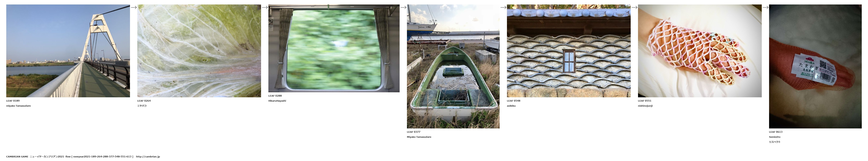Open the http://cambrian.jp link
868x161 pixels.
tap(148, 157)
